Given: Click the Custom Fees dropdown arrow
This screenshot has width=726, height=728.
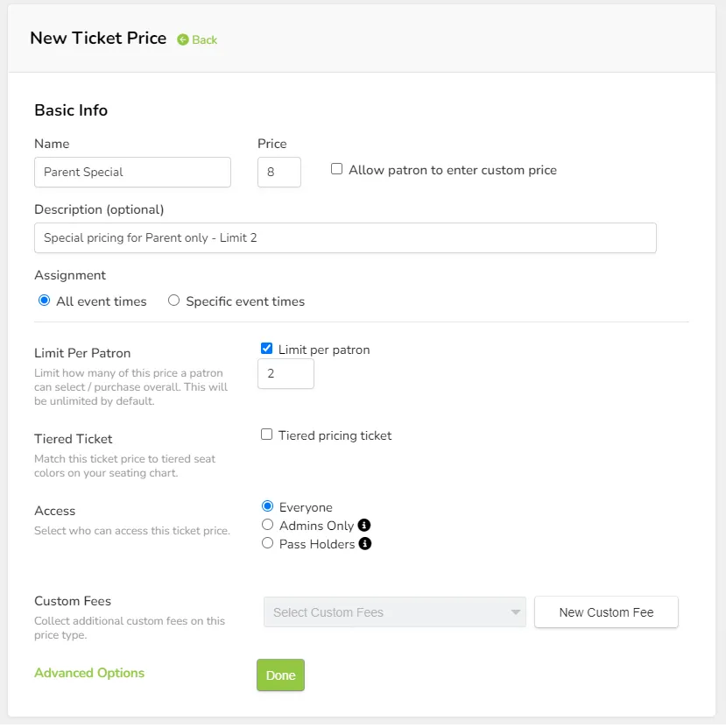Looking at the screenshot, I should point(515,612).
